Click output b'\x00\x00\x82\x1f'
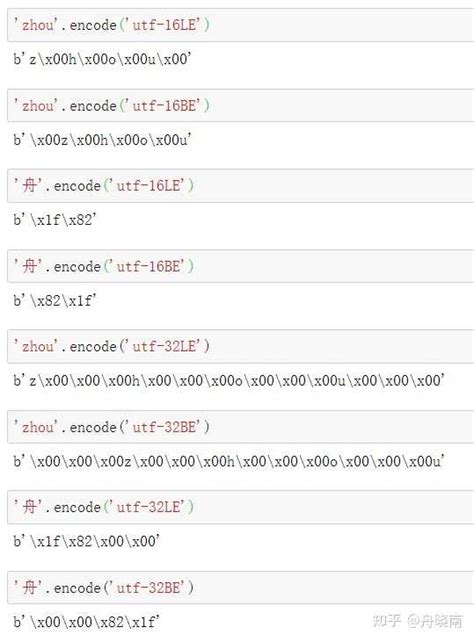Viewport: 474px width, 642px height. tap(86, 622)
